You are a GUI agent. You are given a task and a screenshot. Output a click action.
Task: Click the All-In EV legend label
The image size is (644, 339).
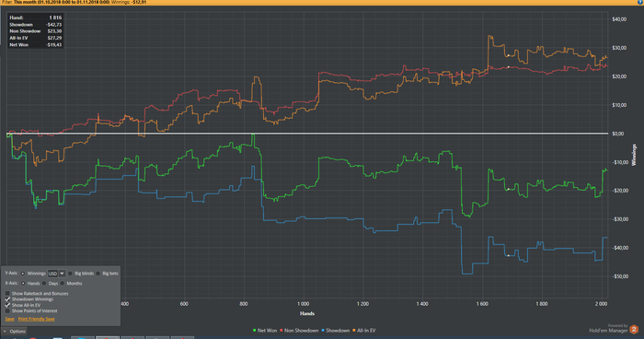pos(366,331)
